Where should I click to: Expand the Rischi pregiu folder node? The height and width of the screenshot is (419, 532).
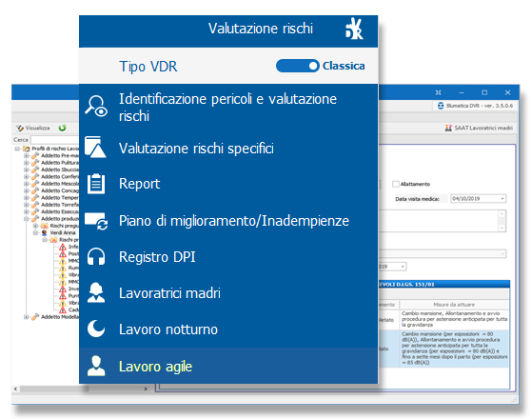35,226
